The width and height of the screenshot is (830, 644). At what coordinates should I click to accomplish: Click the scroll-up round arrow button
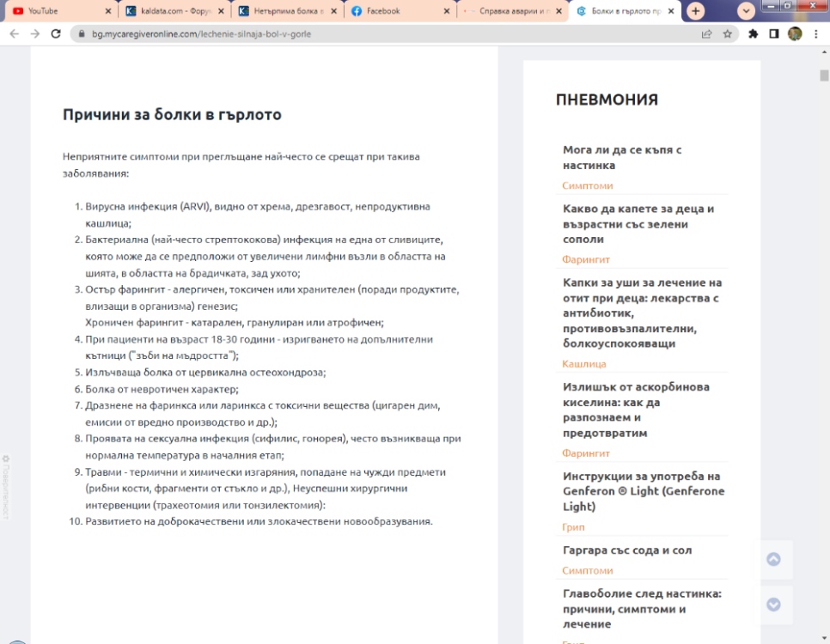[773, 559]
